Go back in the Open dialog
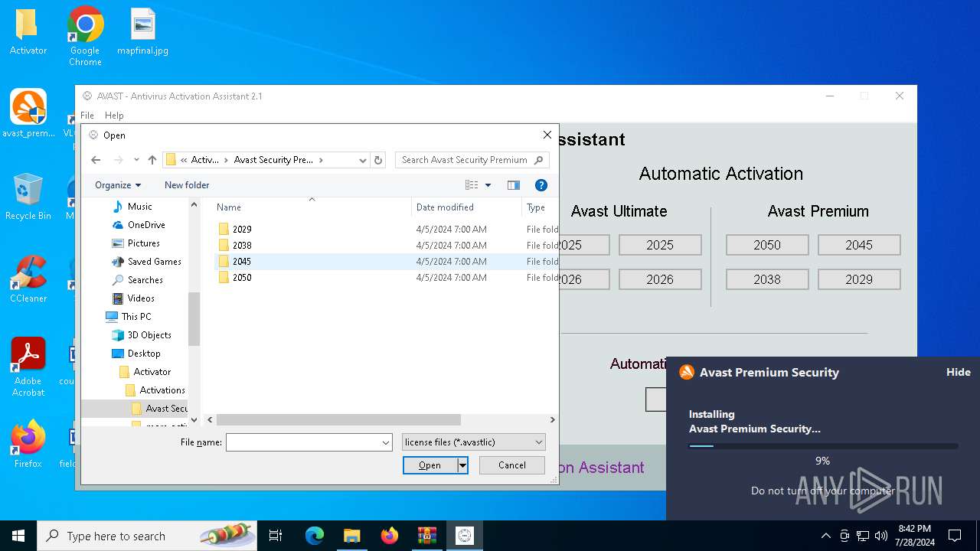980x551 pixels. (x=96, y=160)
